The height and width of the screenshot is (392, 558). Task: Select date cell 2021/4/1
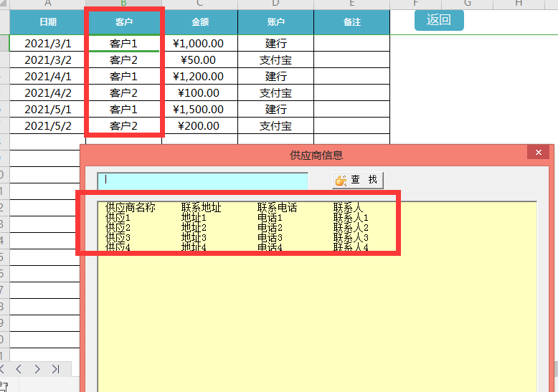tap(47, 76)
